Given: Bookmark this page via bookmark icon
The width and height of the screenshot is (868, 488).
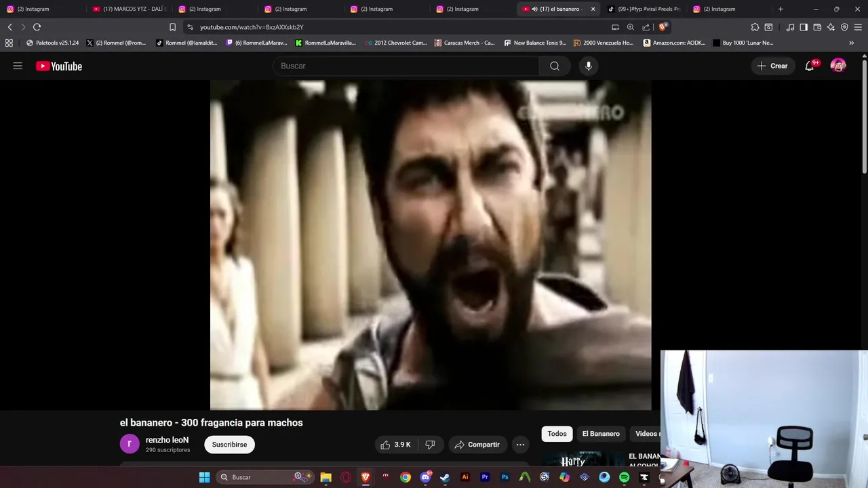Looking at the screenshot, I should pyautogui.click(x=172, y=27).
